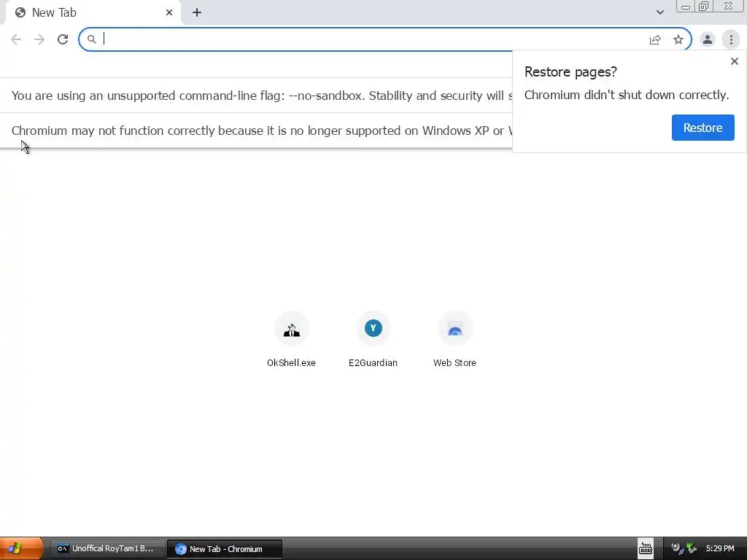Click the globe favicon on New Tab
This screenshot has width=747, height=560.
[x=20, y=13]
